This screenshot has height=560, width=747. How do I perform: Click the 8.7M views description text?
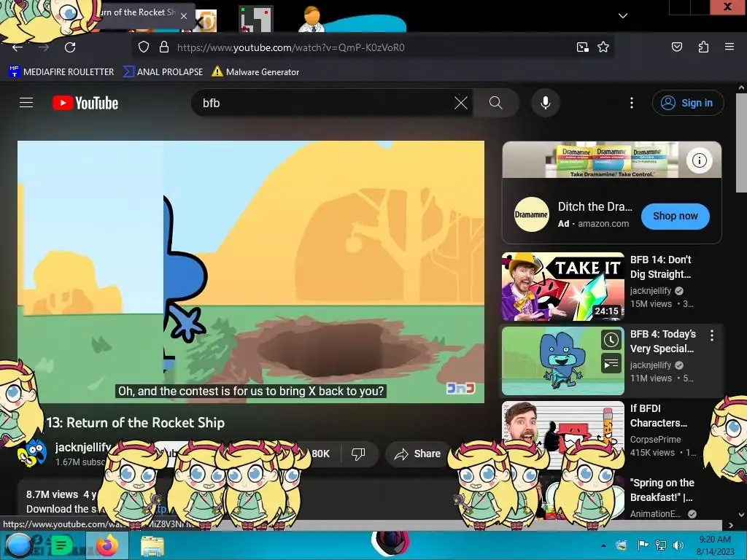52,494
